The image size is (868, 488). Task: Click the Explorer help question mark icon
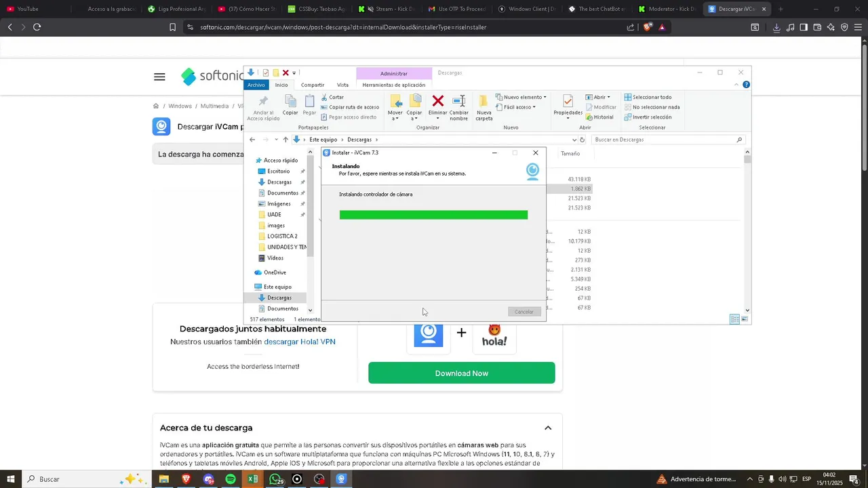746,85
